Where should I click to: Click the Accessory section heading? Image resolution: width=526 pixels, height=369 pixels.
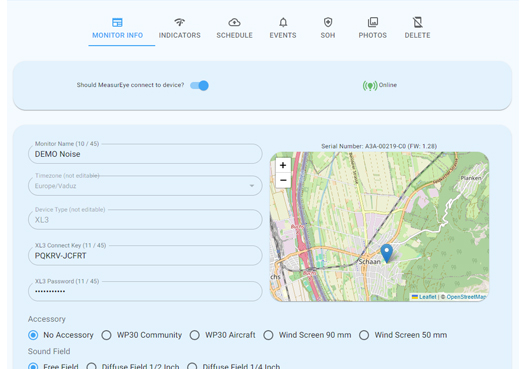pyautogui.click(x=47, y=319)
